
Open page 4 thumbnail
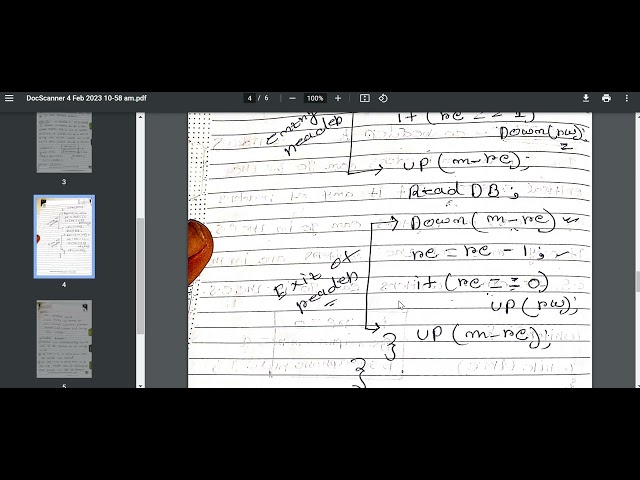click(64, 237)
